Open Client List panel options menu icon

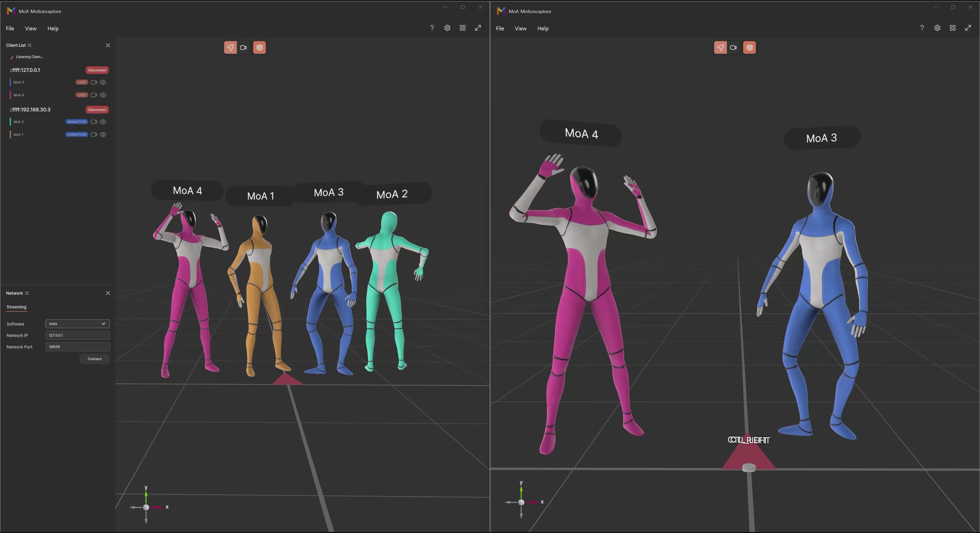[x=30, y=45]
